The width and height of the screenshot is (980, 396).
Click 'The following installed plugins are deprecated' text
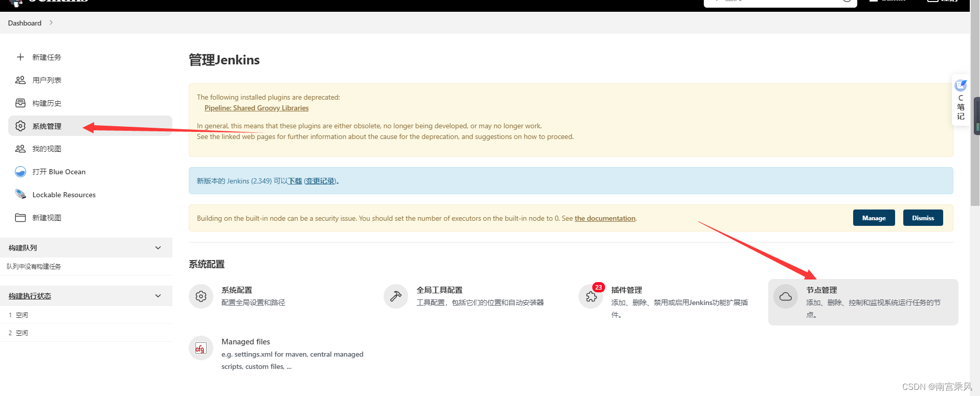268,97
